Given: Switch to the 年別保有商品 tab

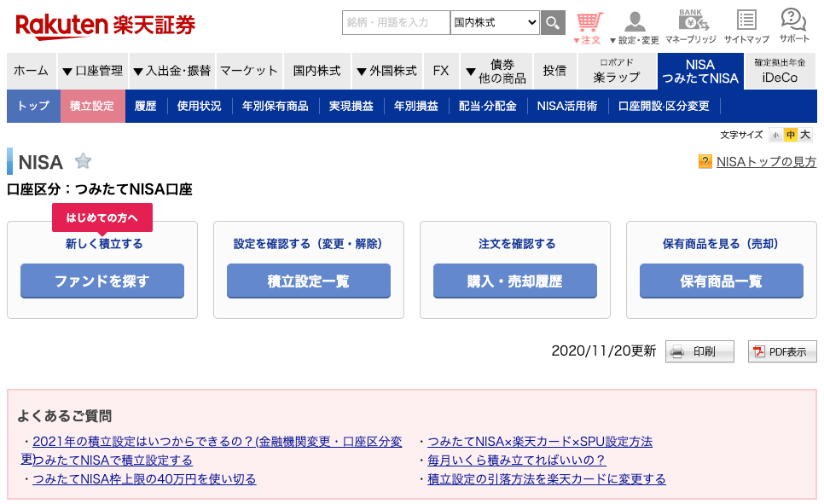Looking at the screenshot, I should (x=276, y=106).
